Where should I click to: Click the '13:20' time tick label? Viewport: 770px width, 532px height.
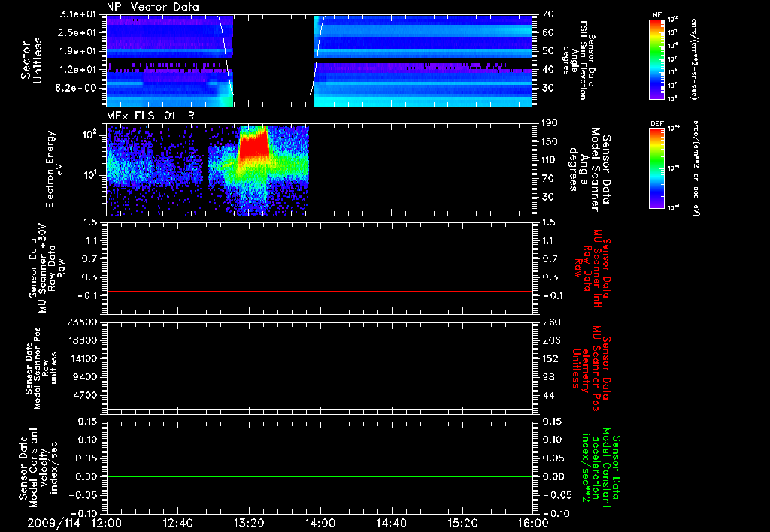click(x=249, y=523)
